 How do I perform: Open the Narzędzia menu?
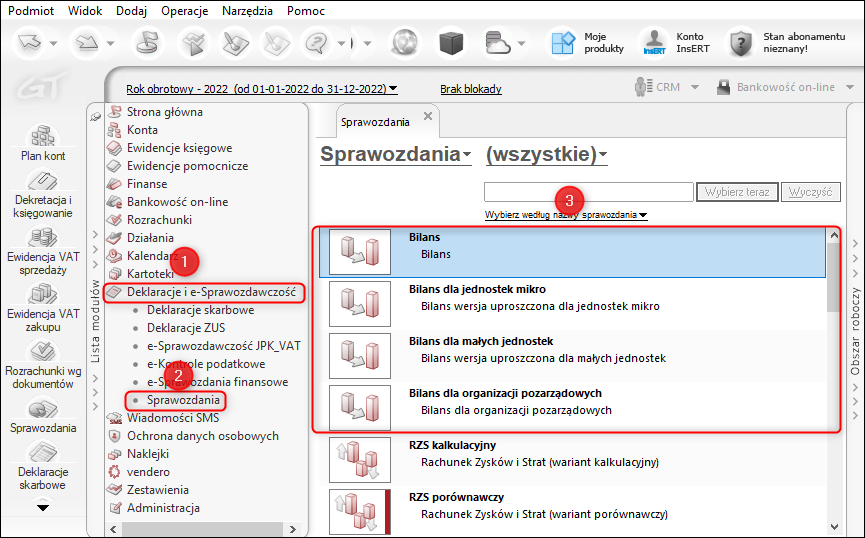click(247, 10)
